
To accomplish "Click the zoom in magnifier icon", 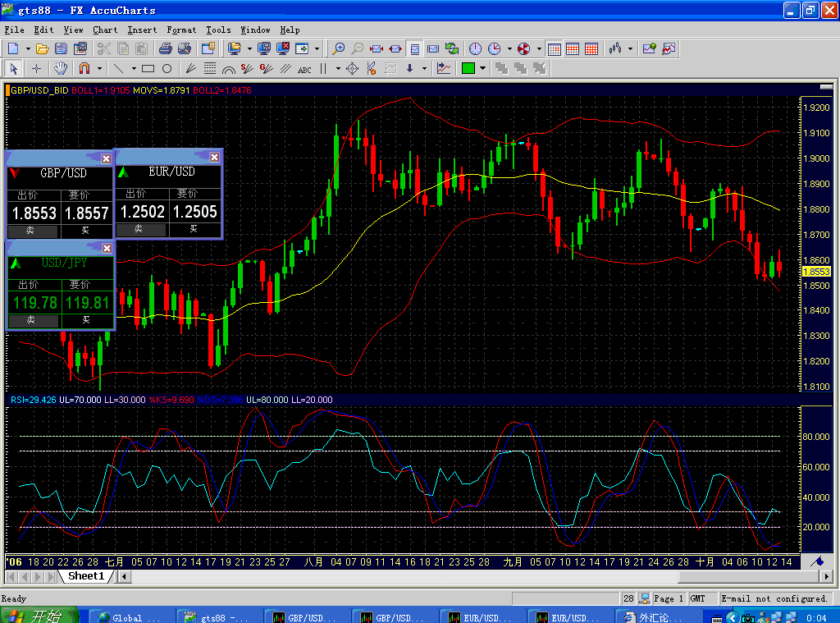I will pyautogui.click(x=340, y=48).
